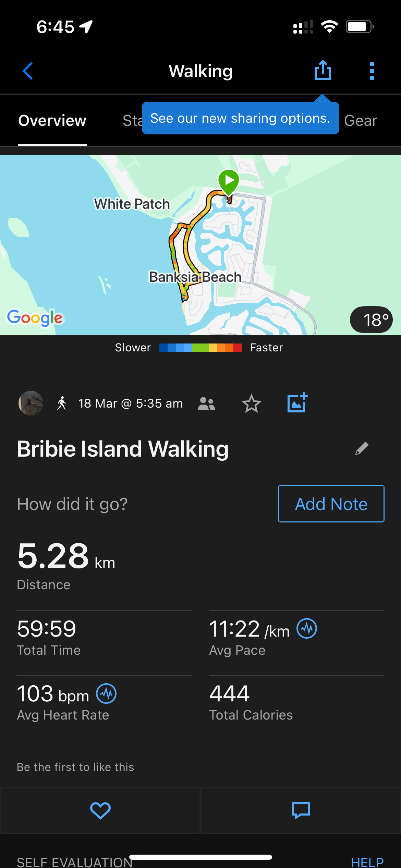Select the Overview tab
The image size is (401, 868).
(52, 121)
